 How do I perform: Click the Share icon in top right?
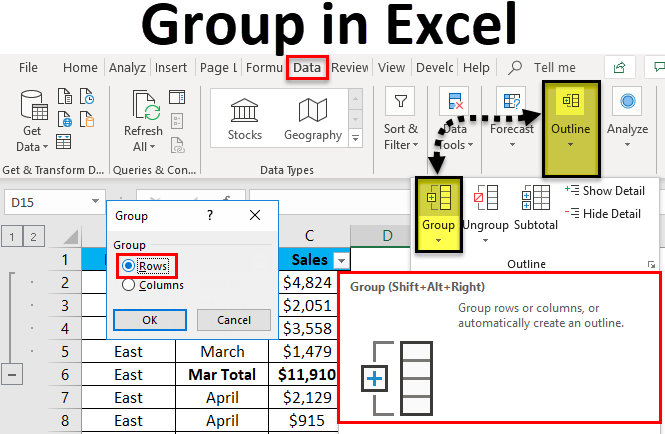coord(620,67)
